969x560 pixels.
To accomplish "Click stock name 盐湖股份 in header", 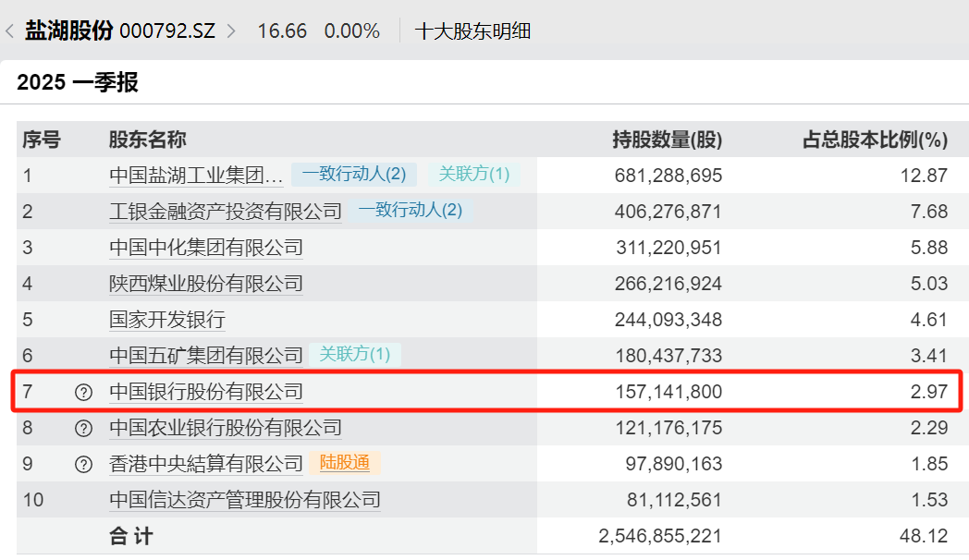I will [68, 30].
